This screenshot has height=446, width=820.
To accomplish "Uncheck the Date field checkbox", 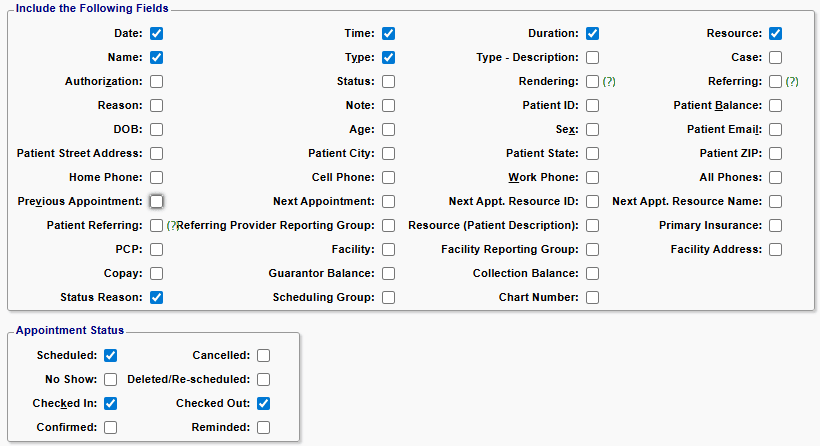I will [157, 34].
